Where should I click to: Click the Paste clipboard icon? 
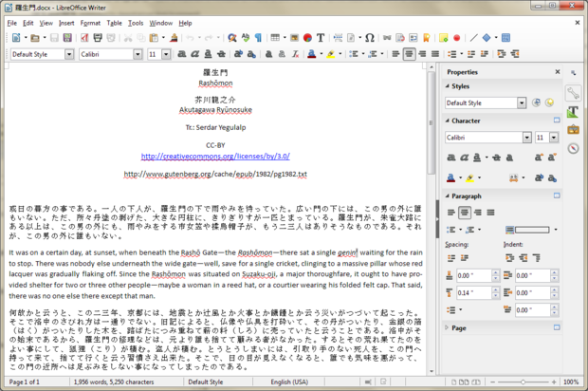tap(154, 38)
